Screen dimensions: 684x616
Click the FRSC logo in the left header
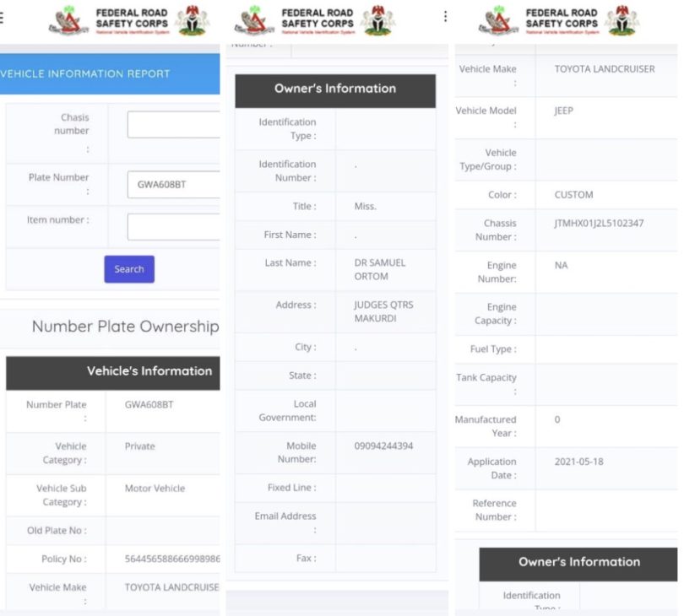[x=68, y=21]
